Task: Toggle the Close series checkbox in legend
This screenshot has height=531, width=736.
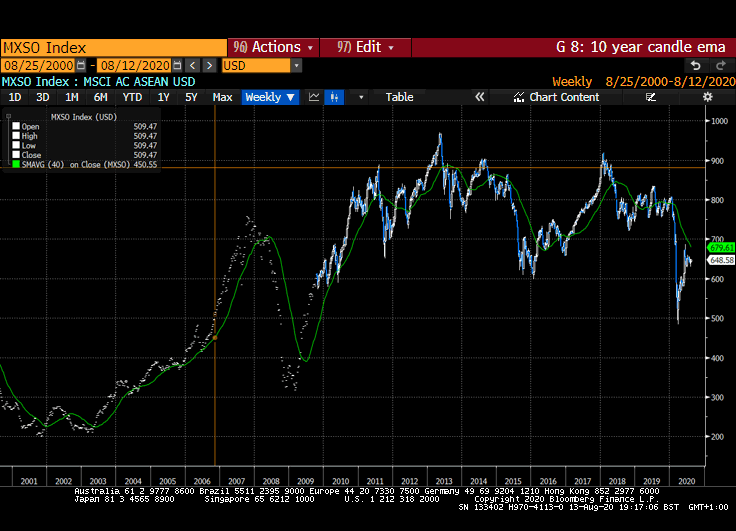Action: (15, 155)
